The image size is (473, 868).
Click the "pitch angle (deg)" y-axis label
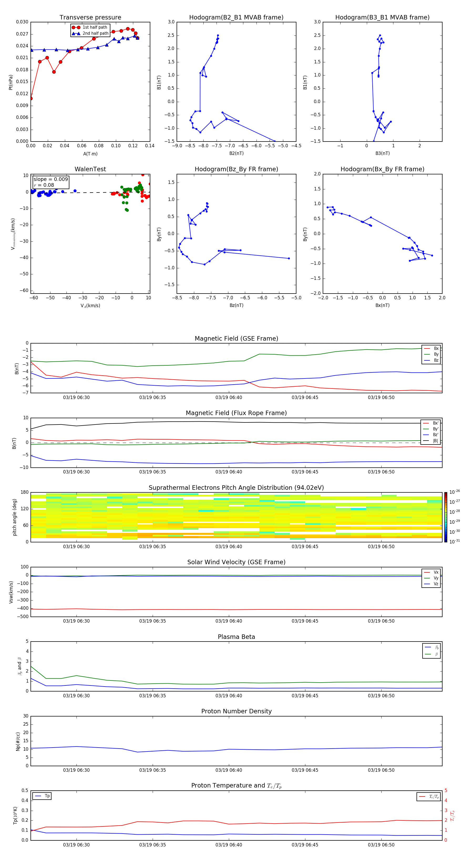(x=14, y=517)
